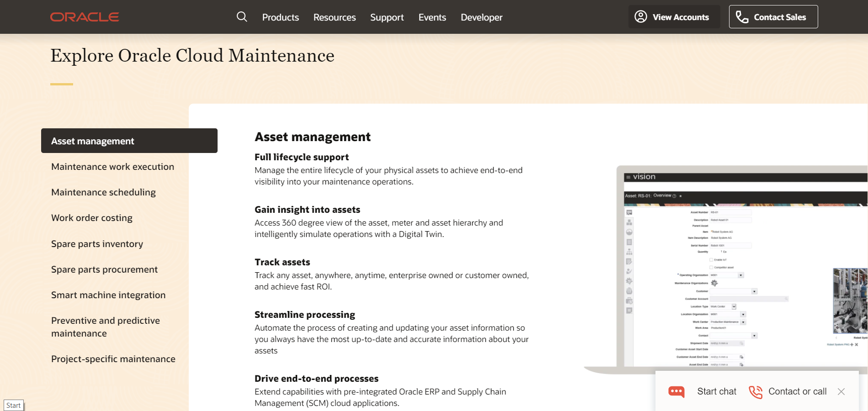
Task: Open the Developer menu
Action: (x=482, y=17)
